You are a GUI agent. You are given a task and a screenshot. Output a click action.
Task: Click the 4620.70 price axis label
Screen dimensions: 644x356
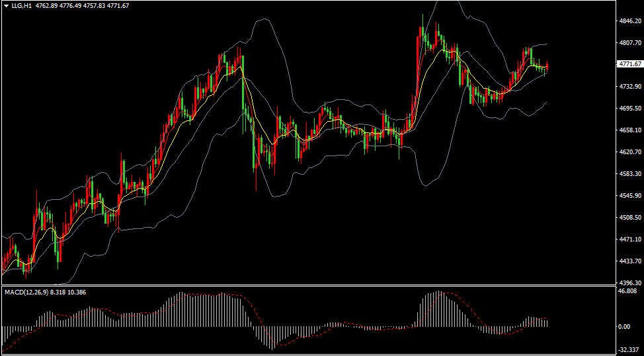tap(629, 152)
